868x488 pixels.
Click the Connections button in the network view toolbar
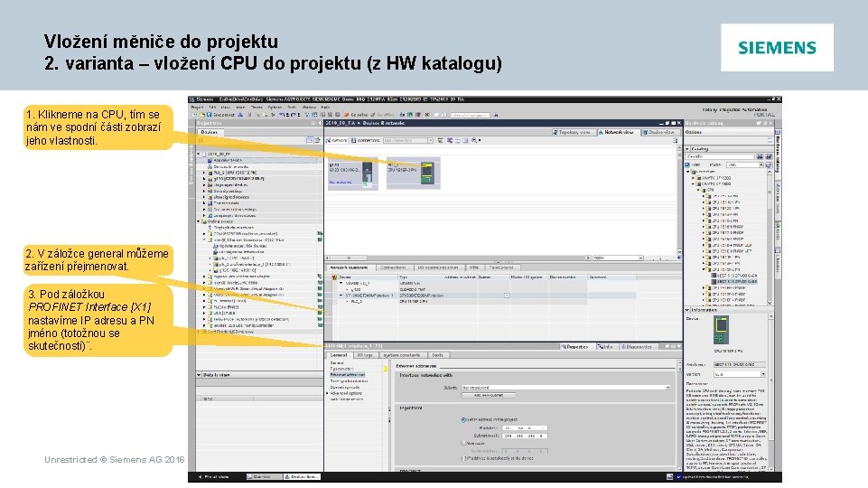pos(366,141)
